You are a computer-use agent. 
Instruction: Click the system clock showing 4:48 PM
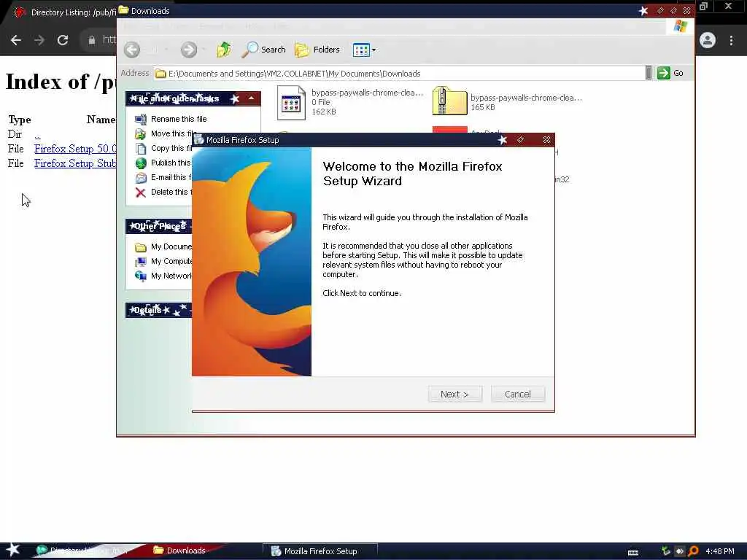[720, 551]
